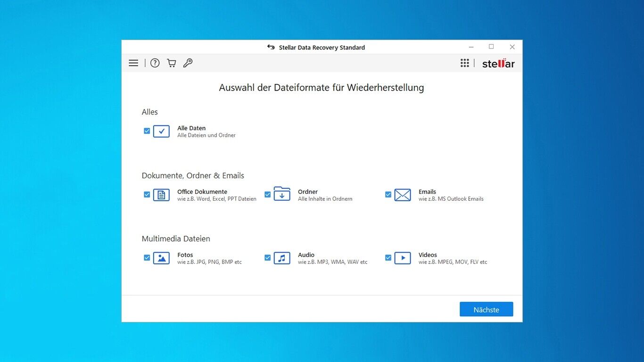Toggle the Office Dokumente checkbox
644x362 pixels.
147,195
